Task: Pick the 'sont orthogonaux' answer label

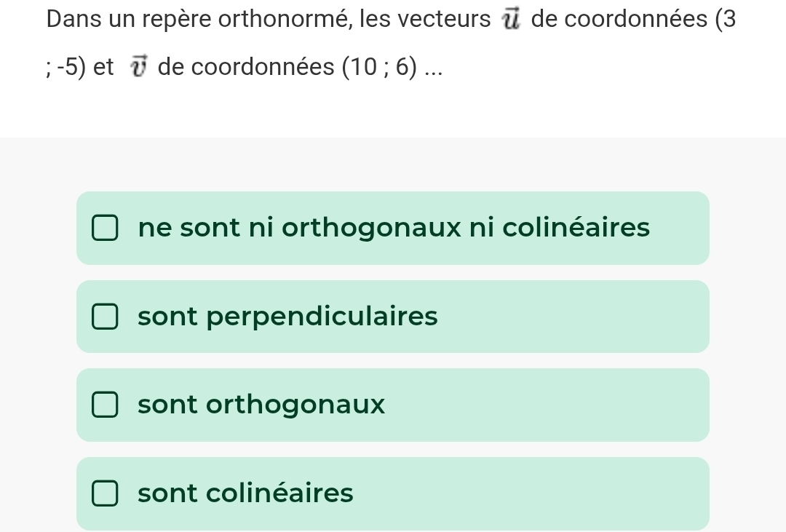Action: click(x=261, y=405)
